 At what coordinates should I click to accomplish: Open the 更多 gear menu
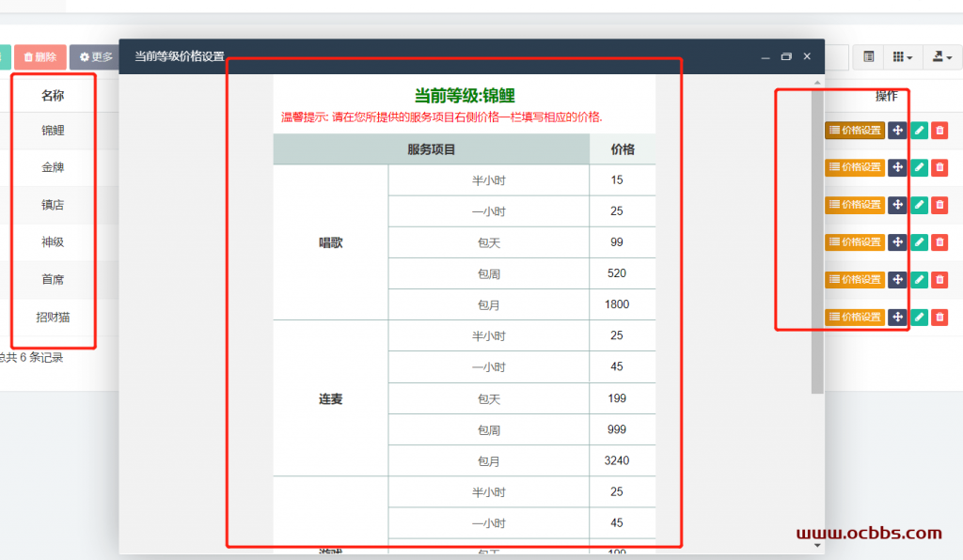point(95,56)
